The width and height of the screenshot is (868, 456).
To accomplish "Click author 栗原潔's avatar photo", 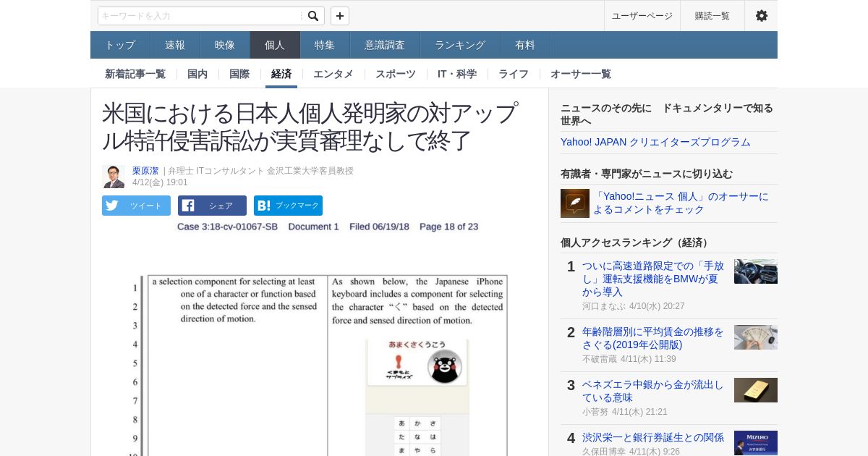I will (x=114, y=177).
